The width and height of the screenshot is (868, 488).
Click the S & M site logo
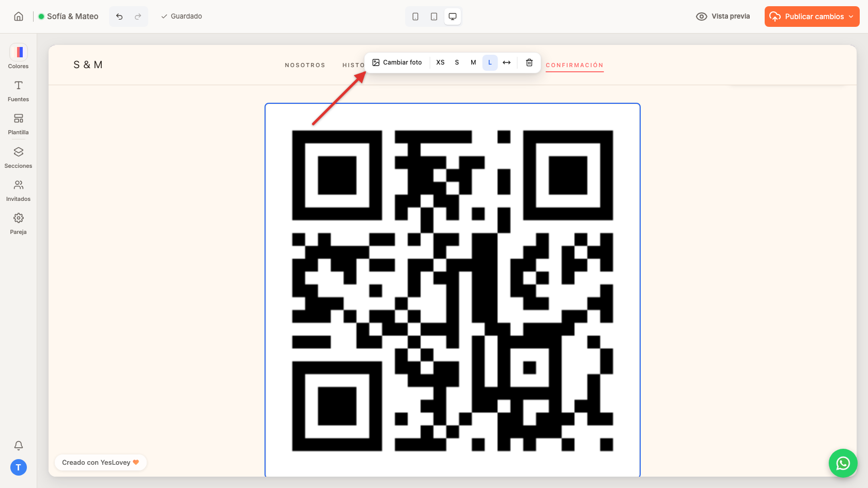coord(88,65)
